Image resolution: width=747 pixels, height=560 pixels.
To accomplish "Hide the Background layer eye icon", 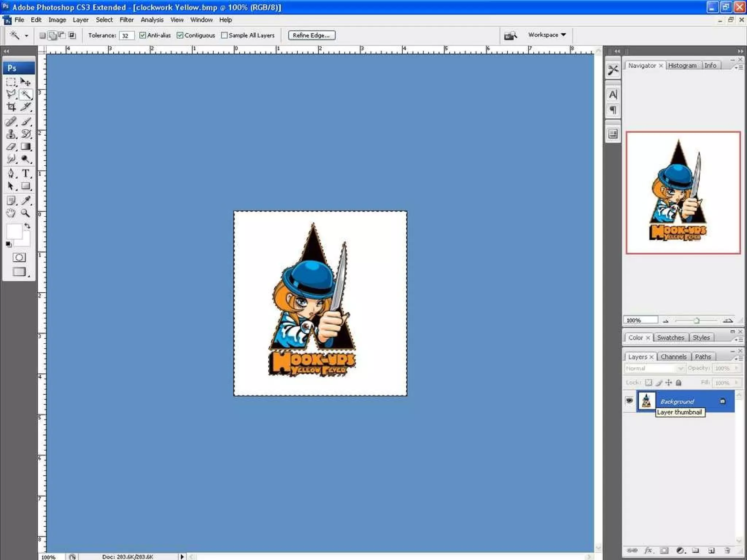I will 629,401.
